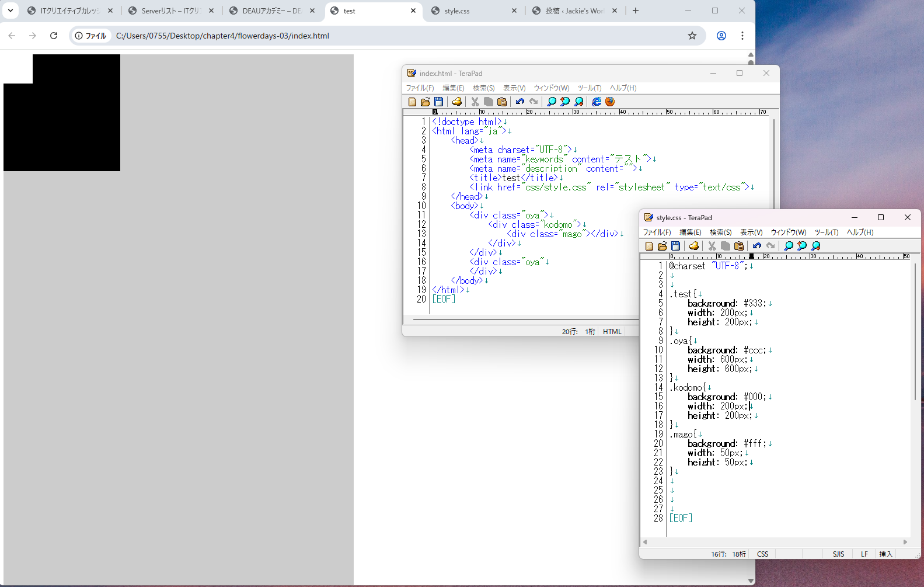Open Chrome three-dot menu
Image resolution: width=924 pixels, height=587 pixels.
742,36
